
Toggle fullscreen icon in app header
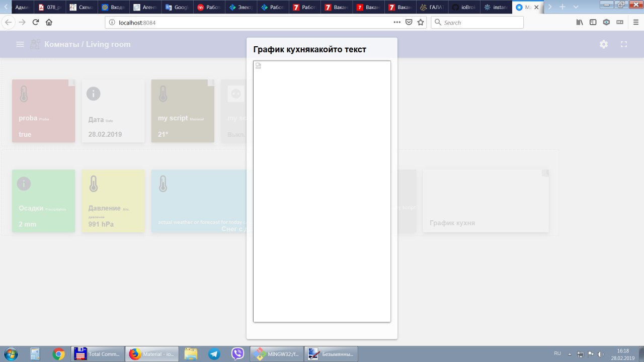coord(624,44)
